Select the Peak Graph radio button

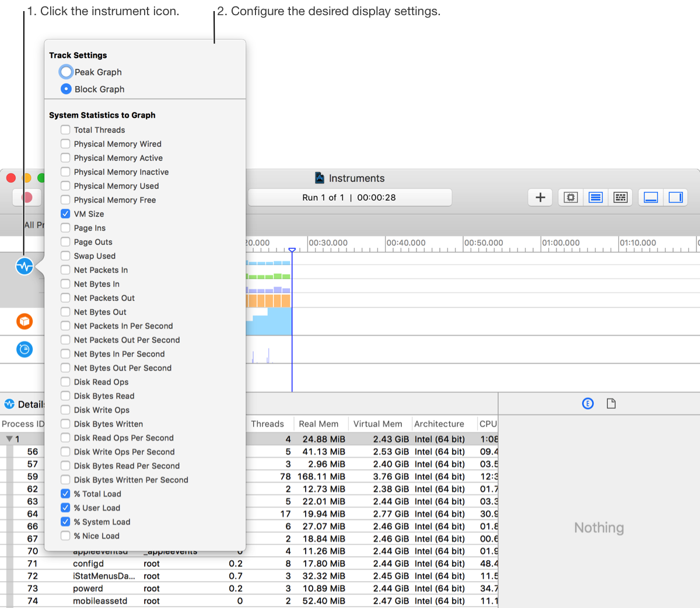[x=65, y=72]
